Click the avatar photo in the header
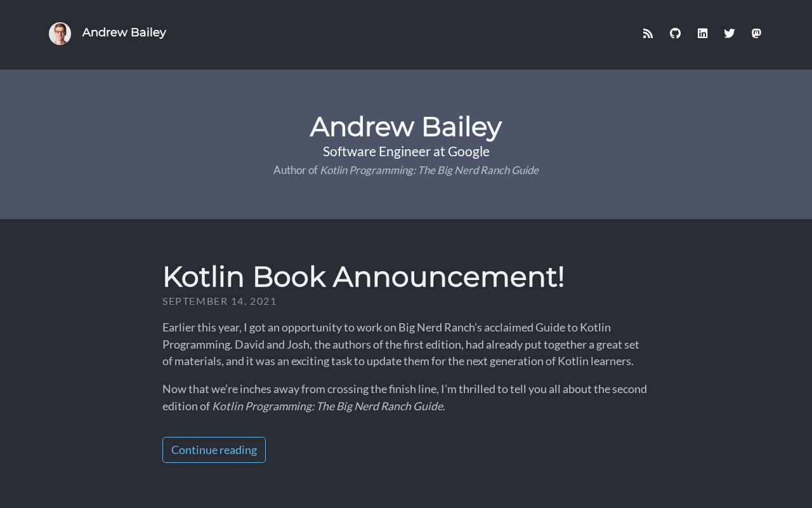 [60, 34]
